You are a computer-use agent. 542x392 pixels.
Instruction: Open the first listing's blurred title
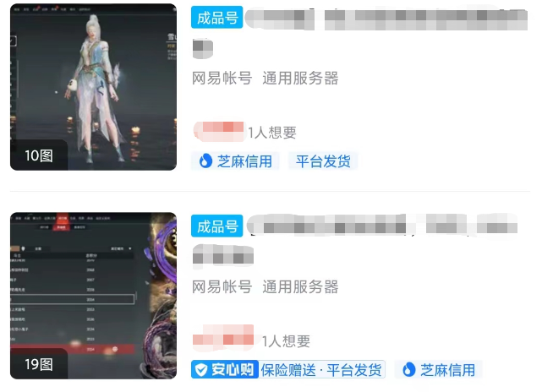click(360, 32)
